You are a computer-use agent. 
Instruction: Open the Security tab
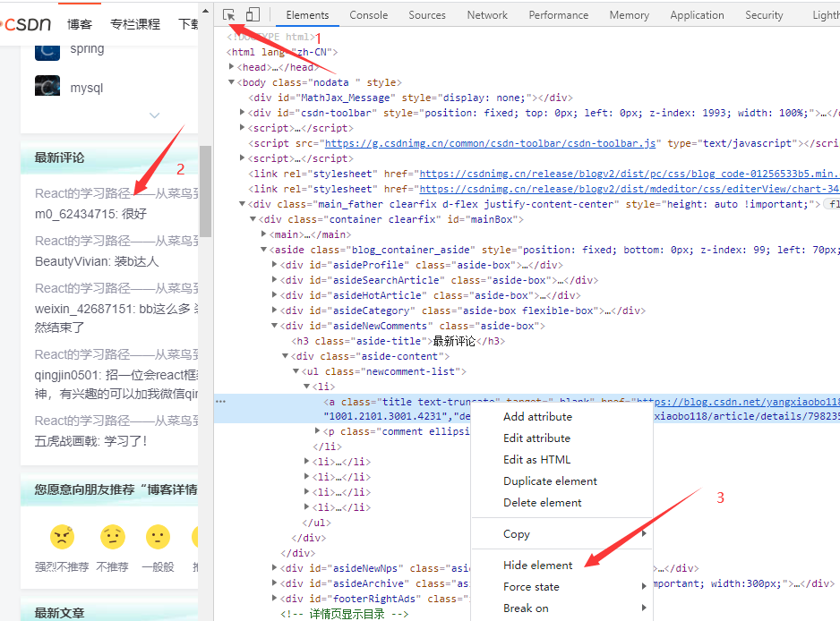pos(764,15)
